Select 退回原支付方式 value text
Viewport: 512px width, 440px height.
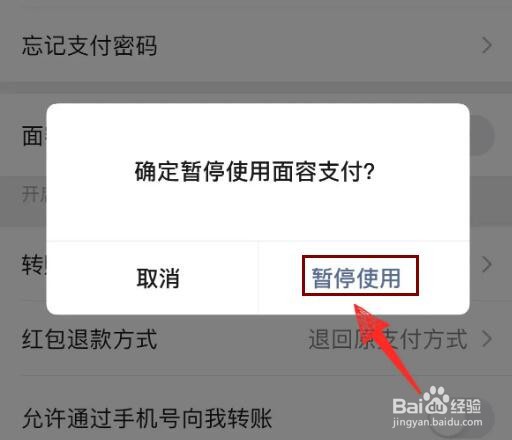(387, 339)
